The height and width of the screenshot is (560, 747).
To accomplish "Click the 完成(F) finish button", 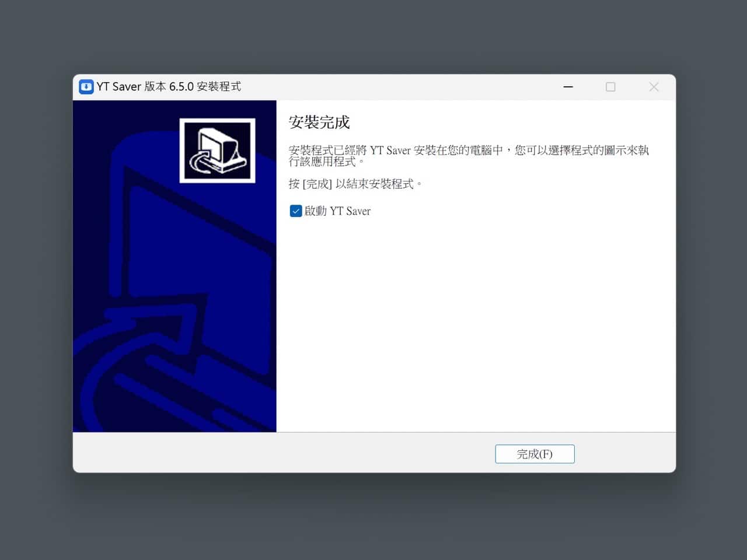I will tap(535, 454).
